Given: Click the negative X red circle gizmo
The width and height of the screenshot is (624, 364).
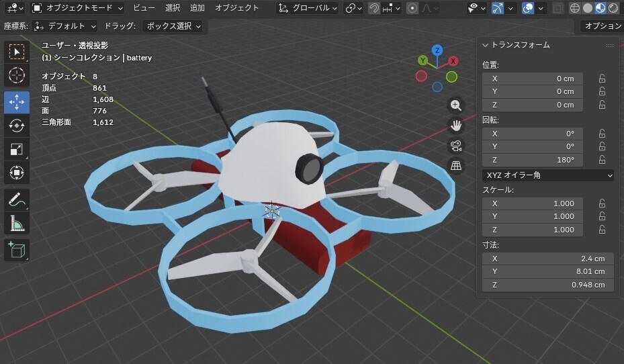Looking at the screenshot, I should click(421, 76).
